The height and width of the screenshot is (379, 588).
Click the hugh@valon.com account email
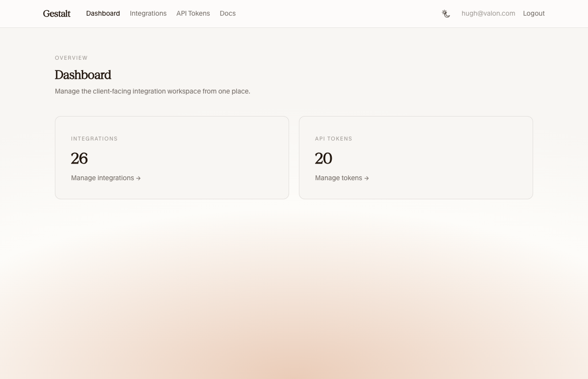(488, 14)
